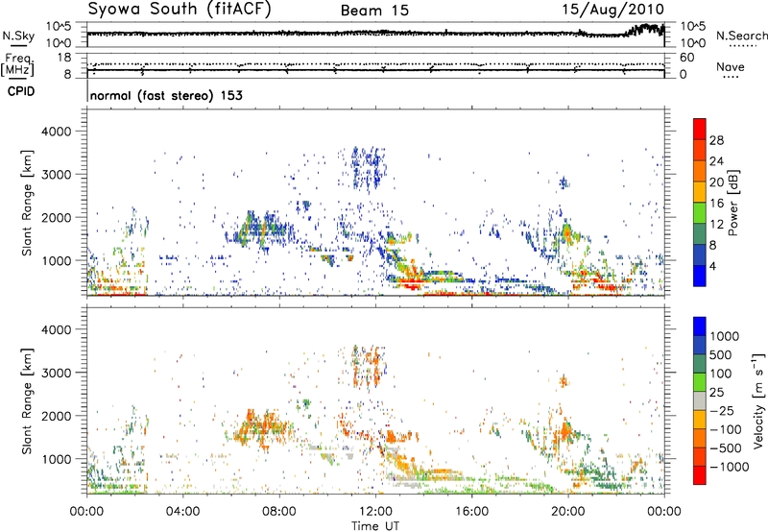This screenshot has height=532, width=768.
Task: Click 'normal (fast stereo) 153' text
Action: point(166,95)
